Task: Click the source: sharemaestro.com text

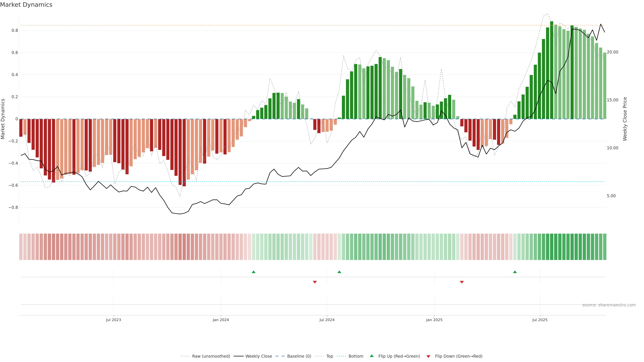Action: tap(609, 305)
